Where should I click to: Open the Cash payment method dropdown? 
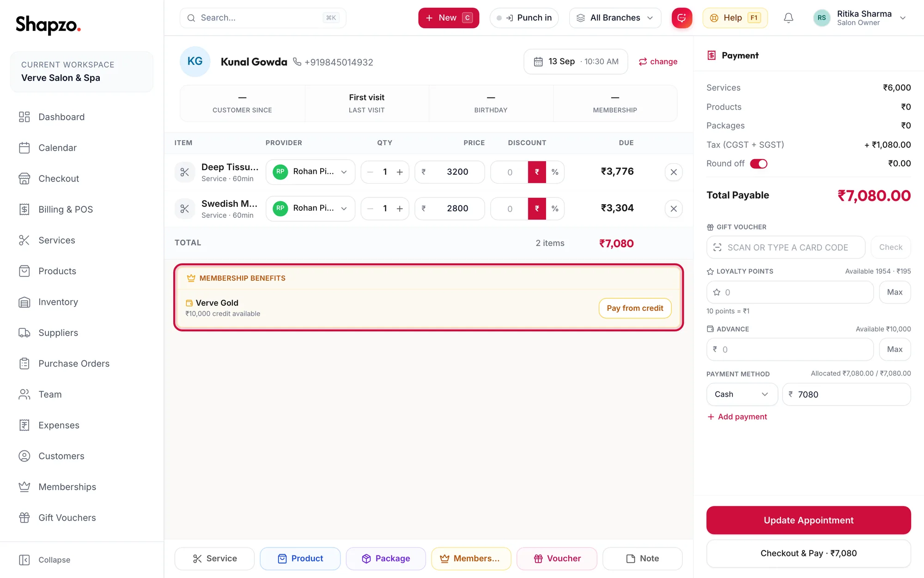[x=742, y=394]
